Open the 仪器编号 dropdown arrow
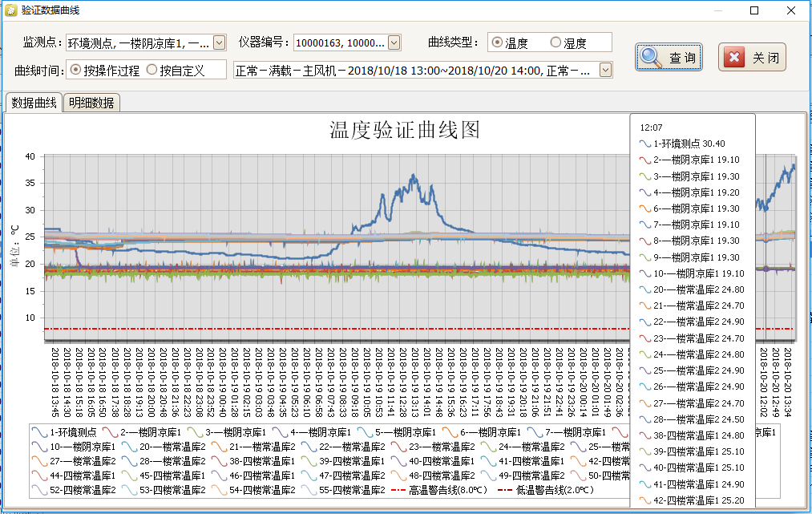Viewport: 812px width, 514px height. [x=394, y=42]
